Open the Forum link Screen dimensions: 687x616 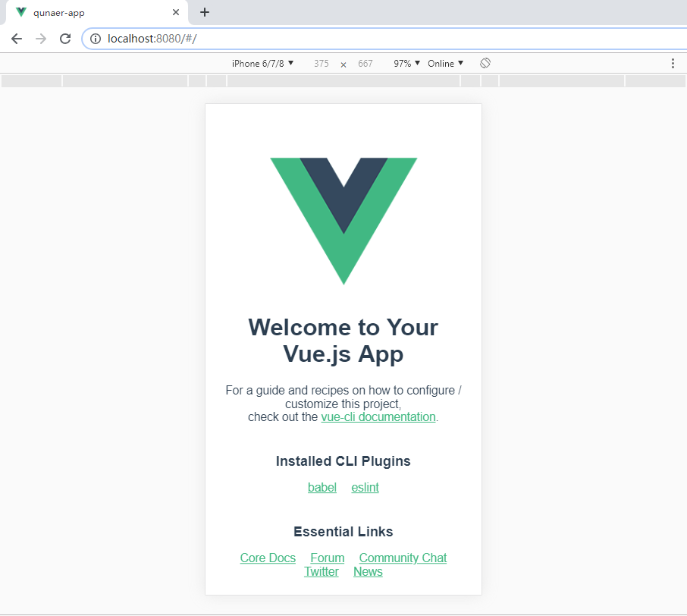point(328,558)
